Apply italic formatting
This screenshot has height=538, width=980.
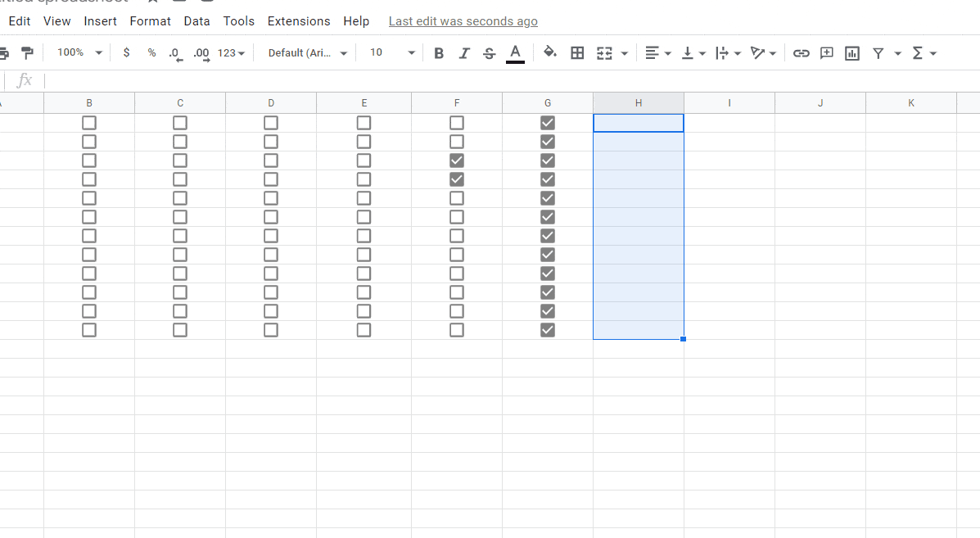pyautogui.click(x=464, y=52)
